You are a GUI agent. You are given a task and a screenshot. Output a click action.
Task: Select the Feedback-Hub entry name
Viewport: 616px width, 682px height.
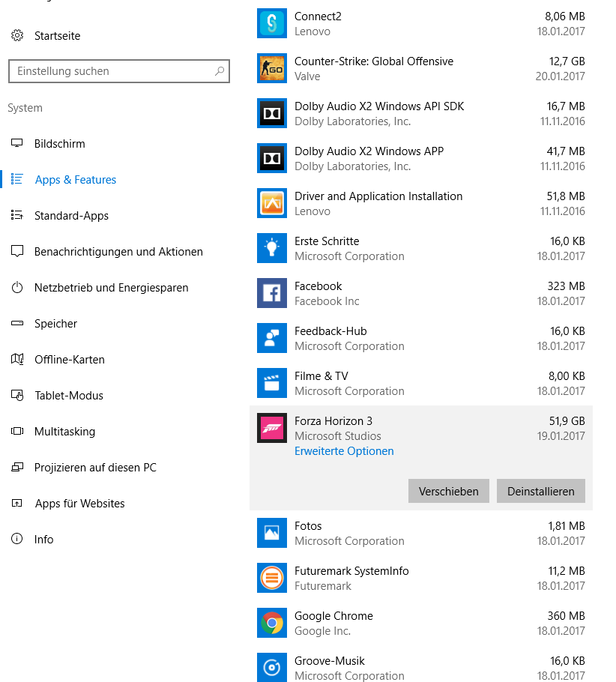pos(330,331)
